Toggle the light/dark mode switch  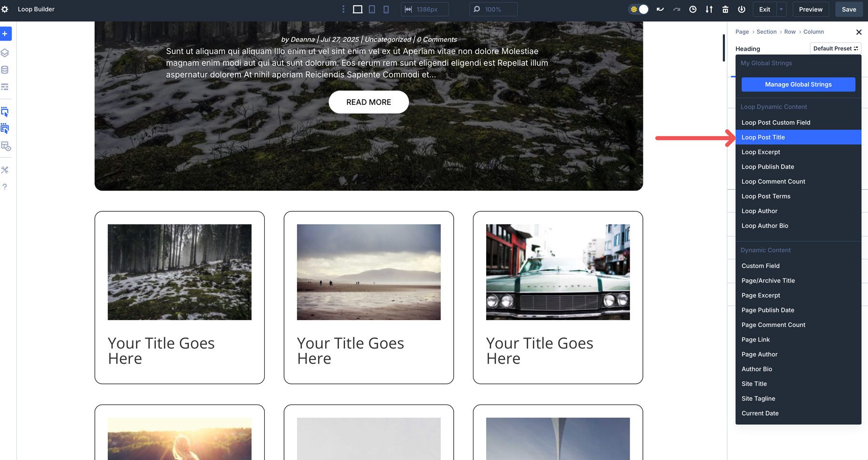coord(638,9)
